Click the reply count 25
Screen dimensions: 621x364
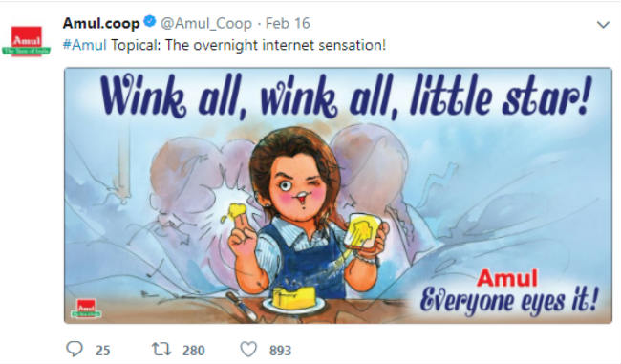(102, 351)
